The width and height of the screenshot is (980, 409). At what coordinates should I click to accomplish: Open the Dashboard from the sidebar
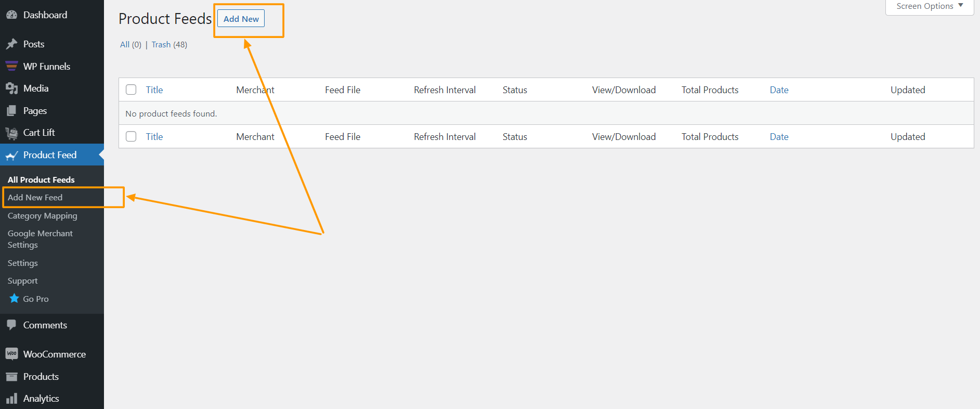pyautogui.click(x=12, y=15)
